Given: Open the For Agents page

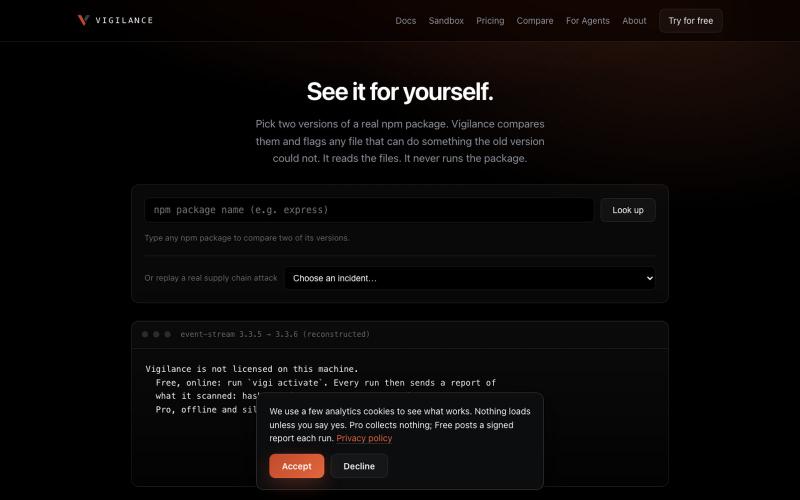Looking at the screenshot, I should point(588,21).
